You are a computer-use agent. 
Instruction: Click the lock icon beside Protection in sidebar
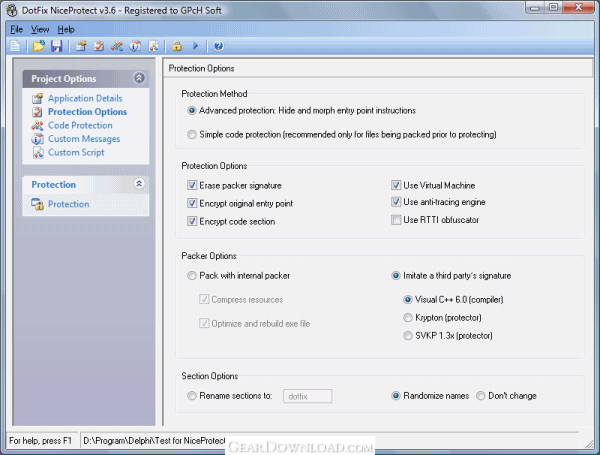point(38,204)
